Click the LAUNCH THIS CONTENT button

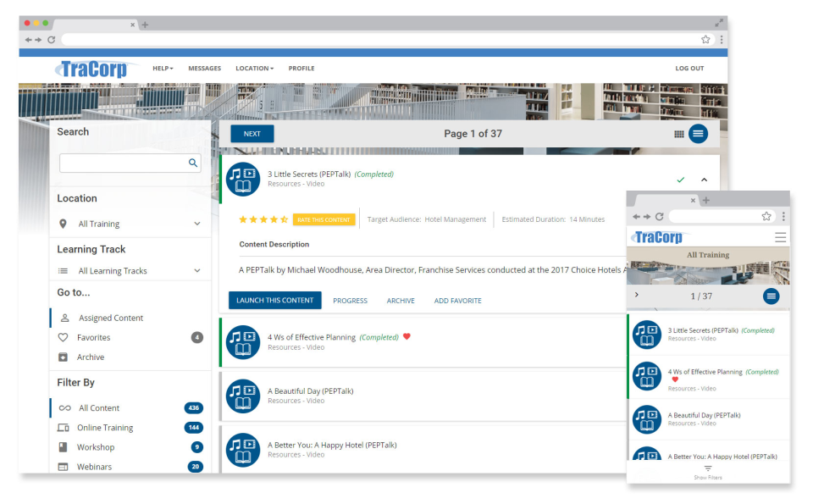tap(276, 300)
